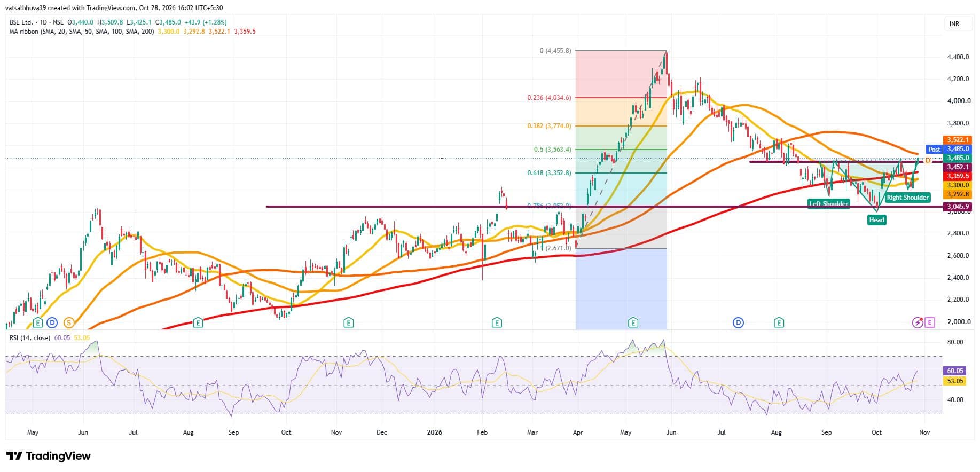Click the blue dividend D marker in July 2026
This screenshot has width=980, height=472.
[x=738, y=322]
